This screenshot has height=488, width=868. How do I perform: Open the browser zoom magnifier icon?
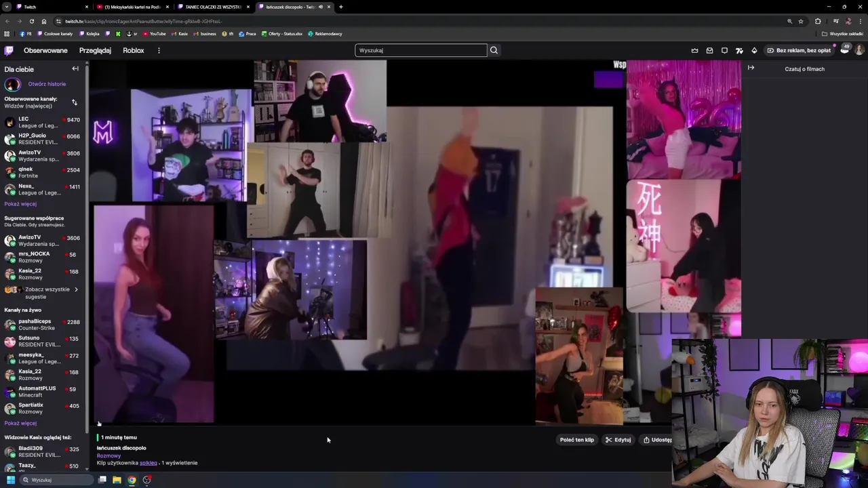pyautogui.click(x=789, y=21)
